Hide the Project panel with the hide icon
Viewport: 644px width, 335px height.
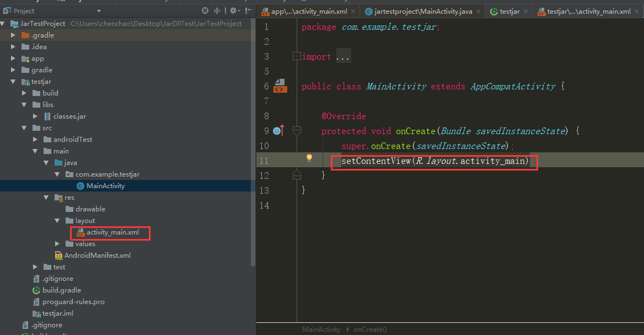[x=248, y=10]
